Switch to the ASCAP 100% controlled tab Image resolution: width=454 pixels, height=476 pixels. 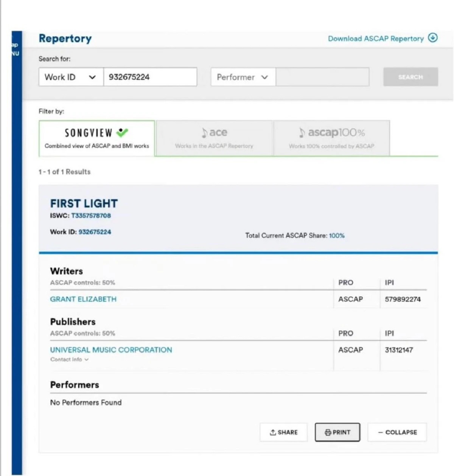point(331,139)
